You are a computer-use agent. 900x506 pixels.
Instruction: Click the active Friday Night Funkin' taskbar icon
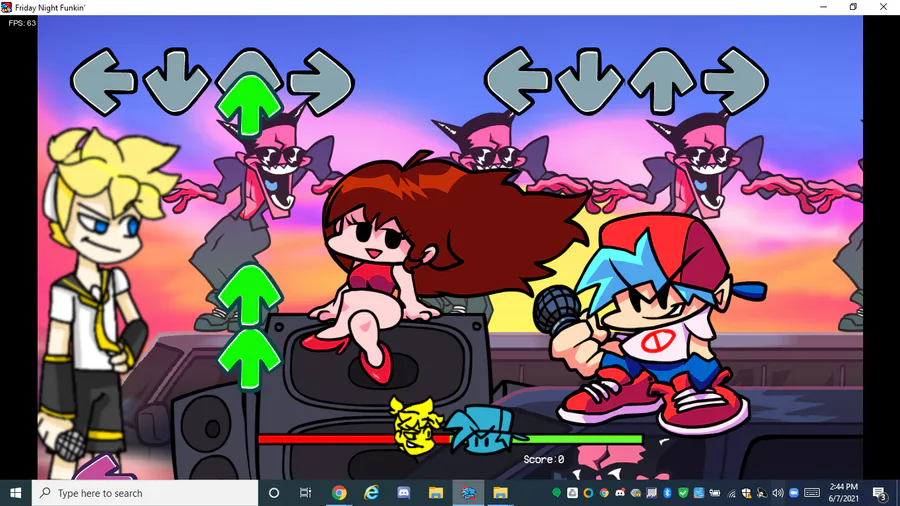(x=468, y=493)
